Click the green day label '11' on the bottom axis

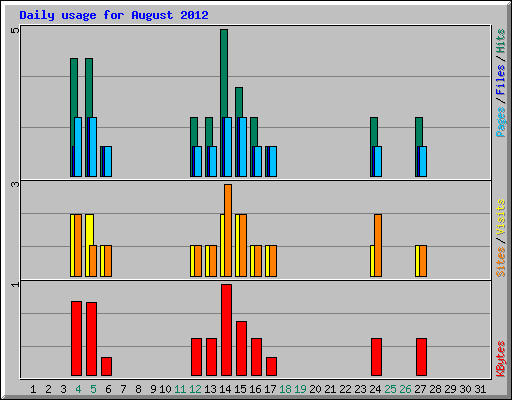coord(180,389)
